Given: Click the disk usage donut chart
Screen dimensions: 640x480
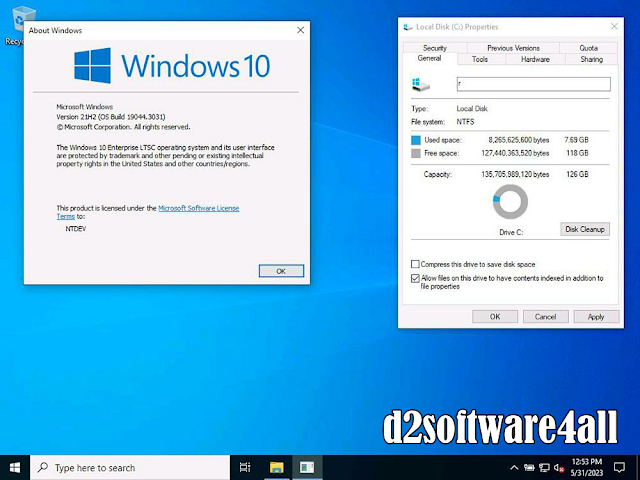Looking at the screenshot, I should tap(510, 202).
